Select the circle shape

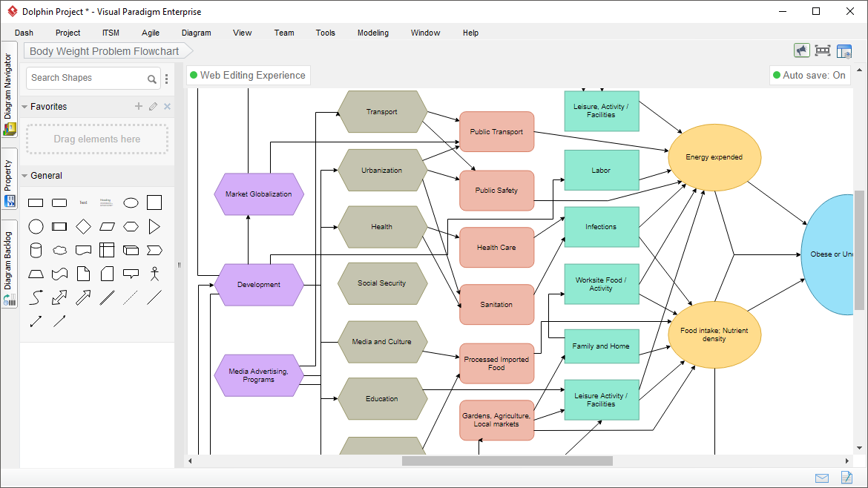(36, 227)
